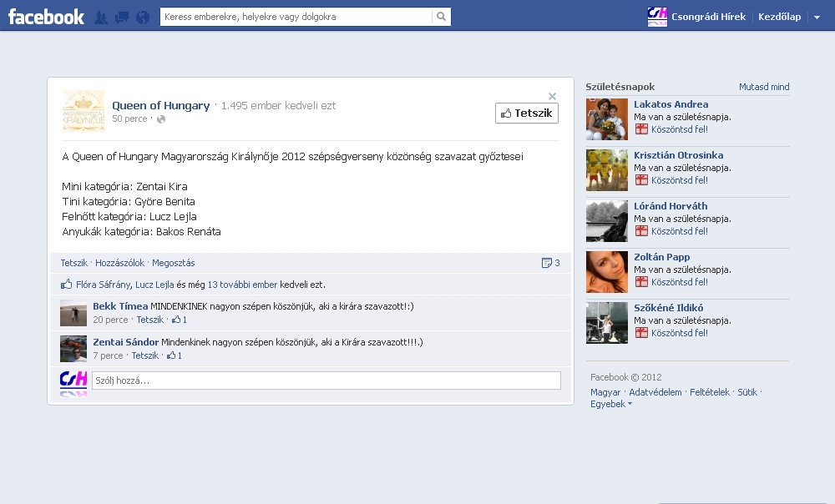Open Lóránd Horváth's birthday photo

coord(607,221)
